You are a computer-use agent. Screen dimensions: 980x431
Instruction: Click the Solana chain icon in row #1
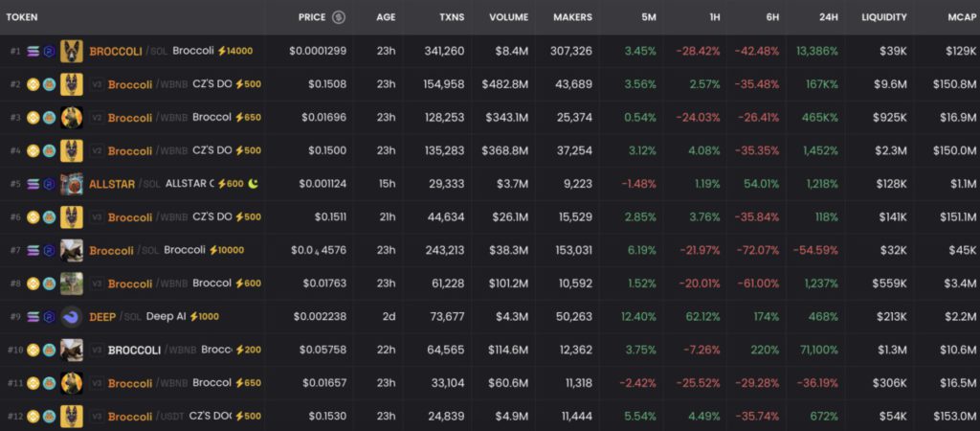tap(32, 51)
